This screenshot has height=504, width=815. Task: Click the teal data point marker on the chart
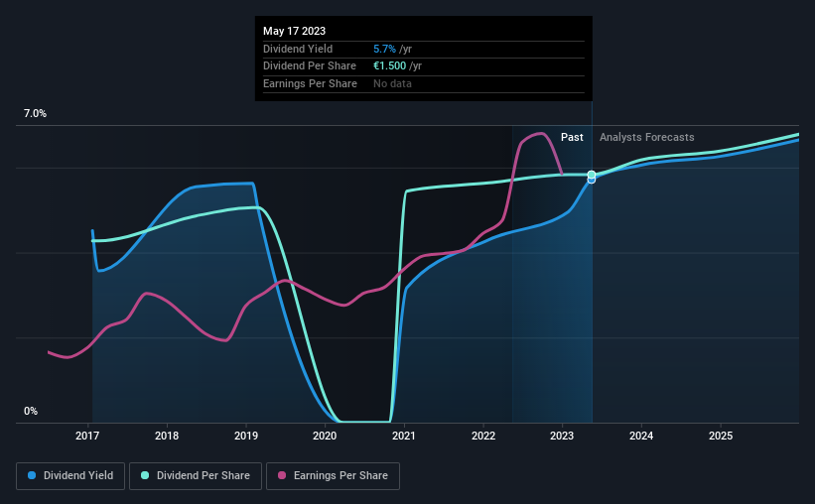click(592, 175)
